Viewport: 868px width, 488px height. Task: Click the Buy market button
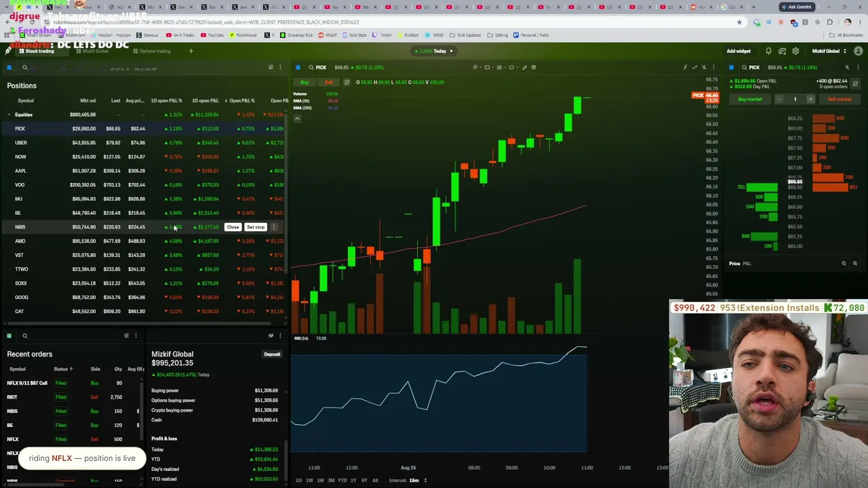[x=750, y=99]
